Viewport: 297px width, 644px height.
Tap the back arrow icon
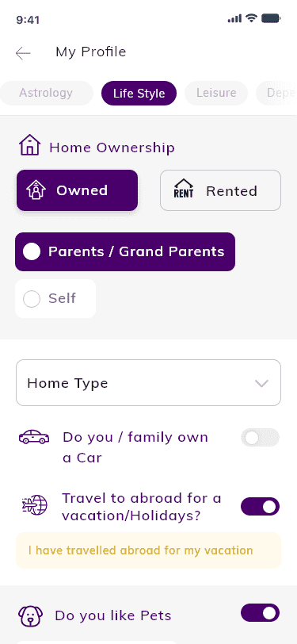pos(23,53)
